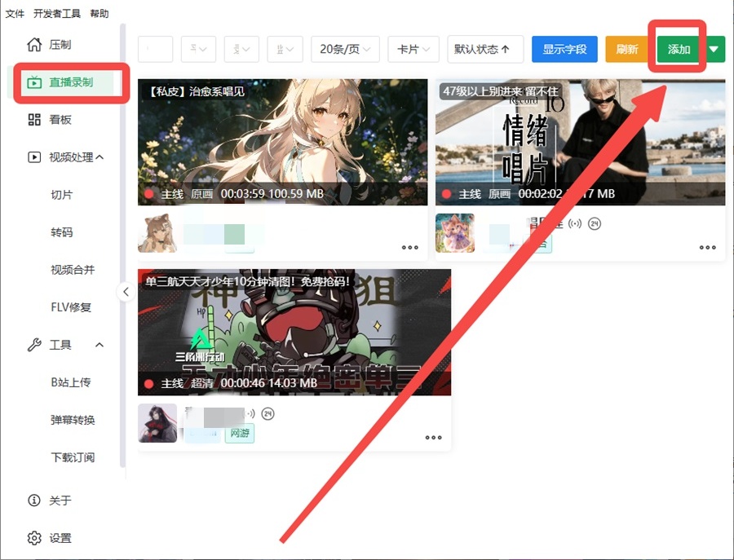Click the 直播录制 TV icon
This screenshot has width=734, height=560.
[x=34, y=82]
